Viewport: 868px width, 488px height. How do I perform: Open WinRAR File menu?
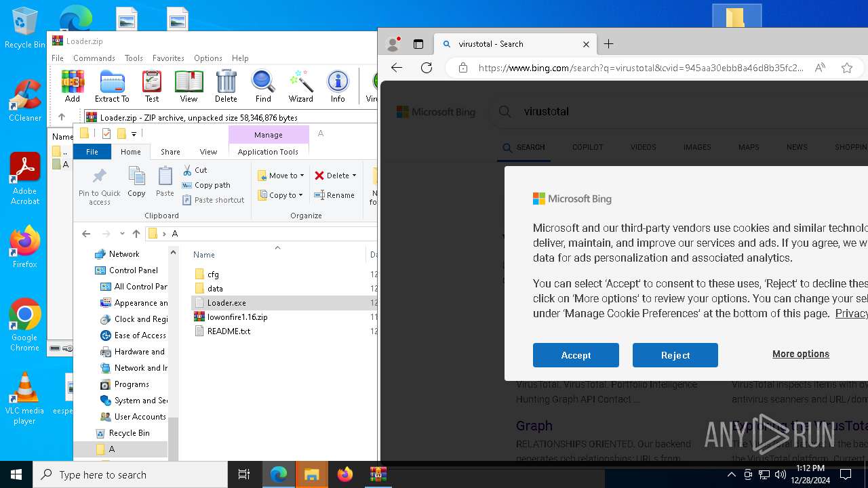pyautogui.click(x=58, y=58)
